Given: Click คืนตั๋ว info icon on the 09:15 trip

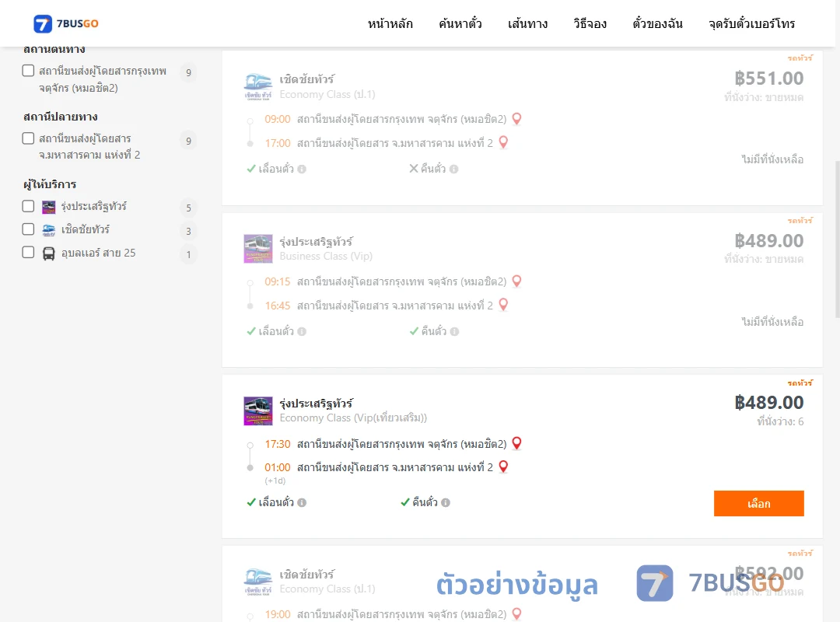Looking at the screenshot, I should pyautogui.click(x=454, y=332).
